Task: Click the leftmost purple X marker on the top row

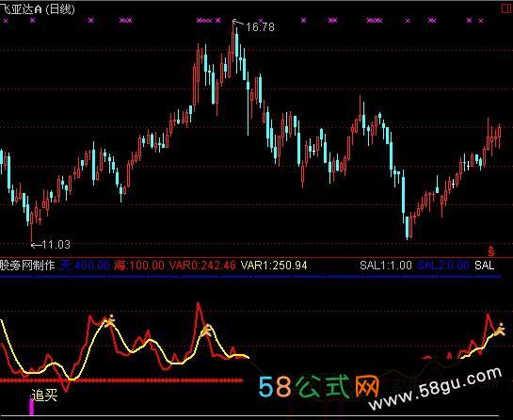Action: 6,21
